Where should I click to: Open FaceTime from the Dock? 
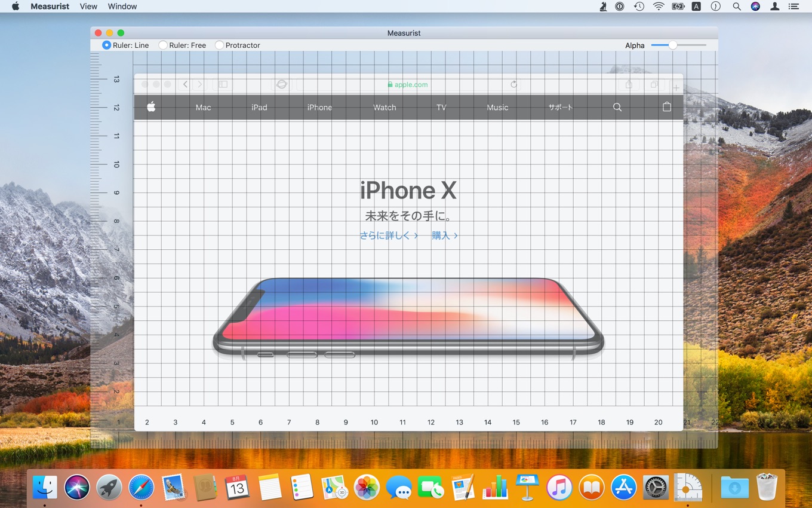431,488
